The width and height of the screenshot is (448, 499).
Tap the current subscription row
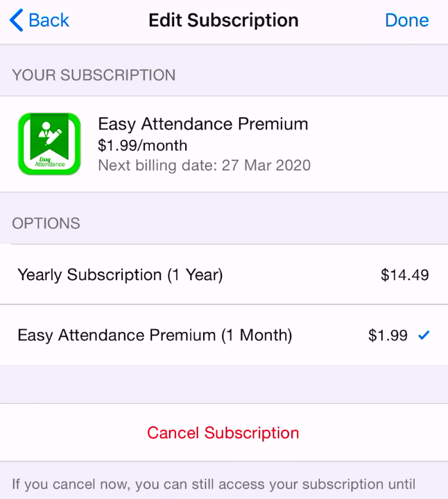pos(224,144)
